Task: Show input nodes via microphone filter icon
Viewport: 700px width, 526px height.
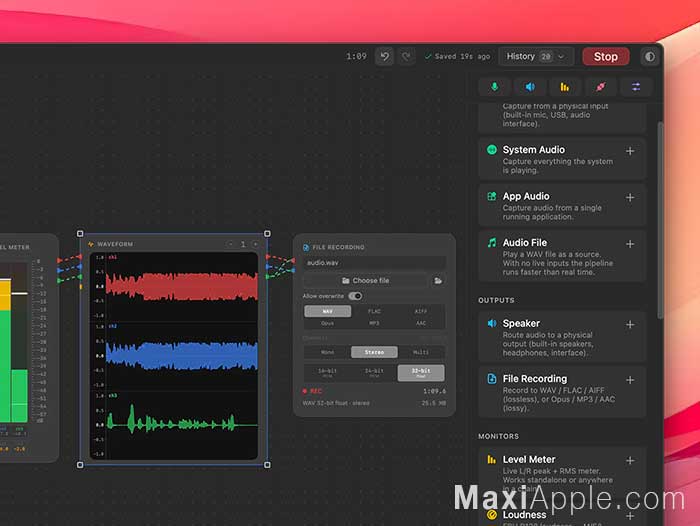Action: 494,87
